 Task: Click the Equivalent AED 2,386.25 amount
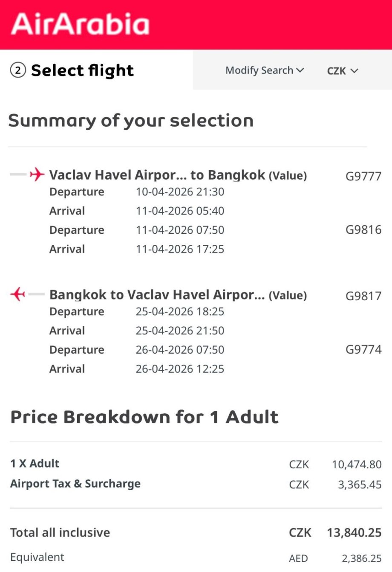pyautogui.click(x=361, y=558)
